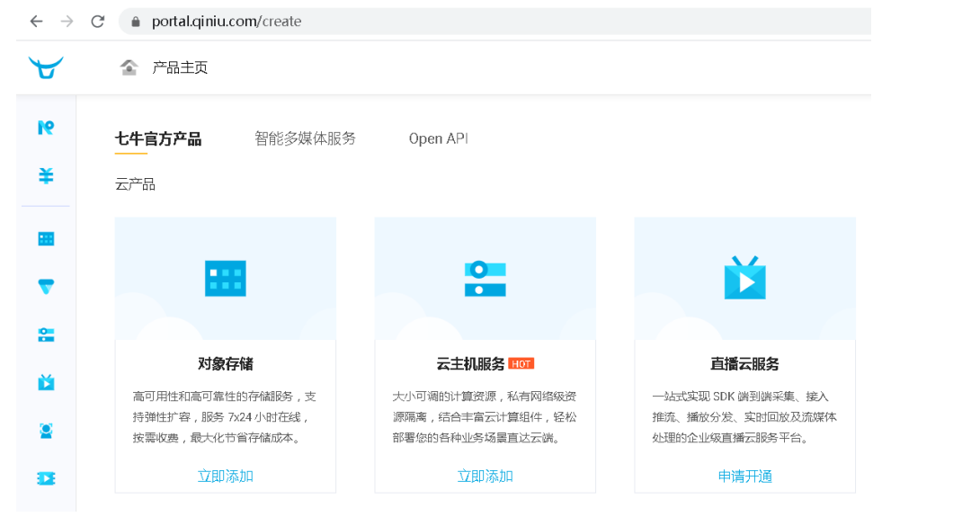Open 产品主页 breadcrumb text
This screenshot has width=980, height=526.
point(180,67)
